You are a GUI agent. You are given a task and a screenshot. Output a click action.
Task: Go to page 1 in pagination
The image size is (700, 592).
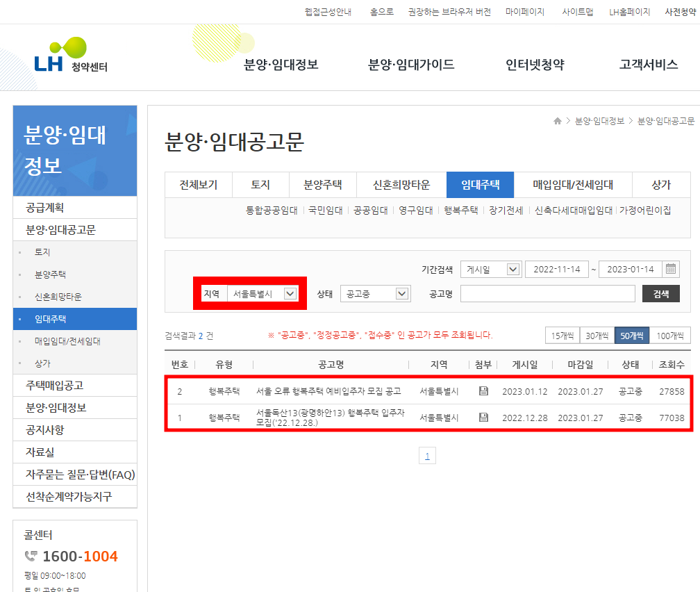(x=427, y=456)
